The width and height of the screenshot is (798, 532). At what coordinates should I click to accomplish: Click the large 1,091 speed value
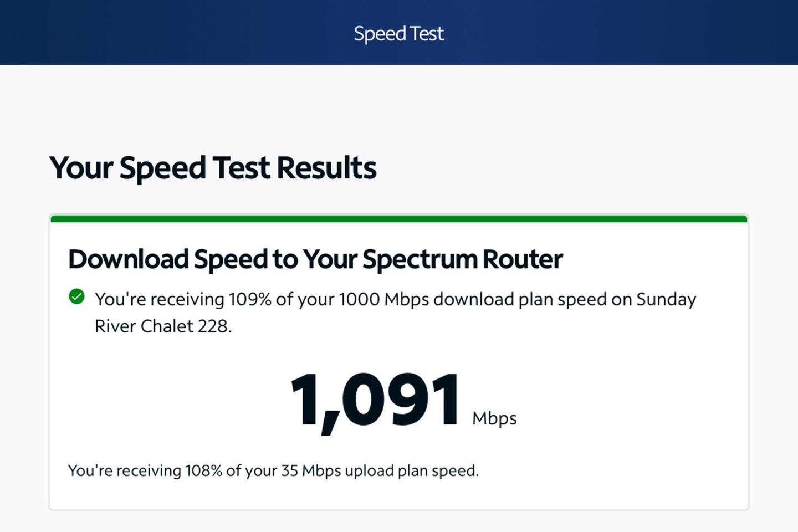coord(375,400)
